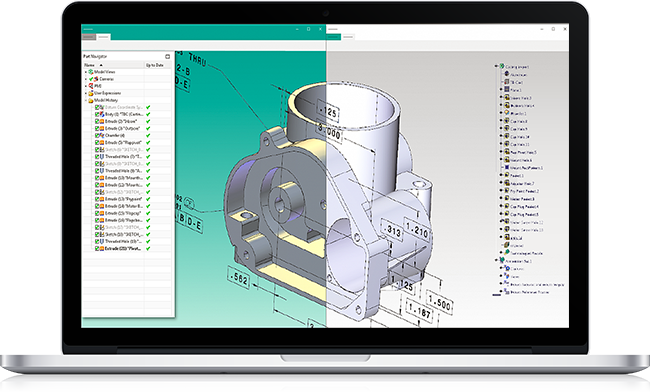Toggle the Body (0) feature checkbox

pyautogui.click(x=97, y=114)
